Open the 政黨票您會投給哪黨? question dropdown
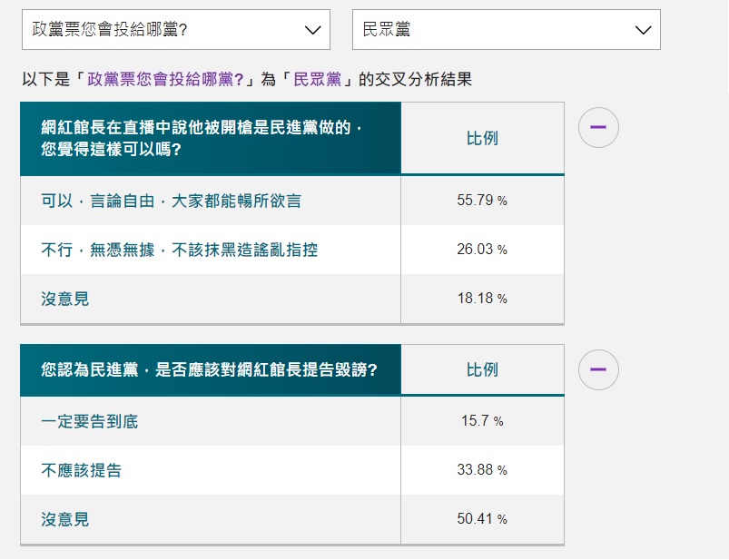 (x=176, y=30)
